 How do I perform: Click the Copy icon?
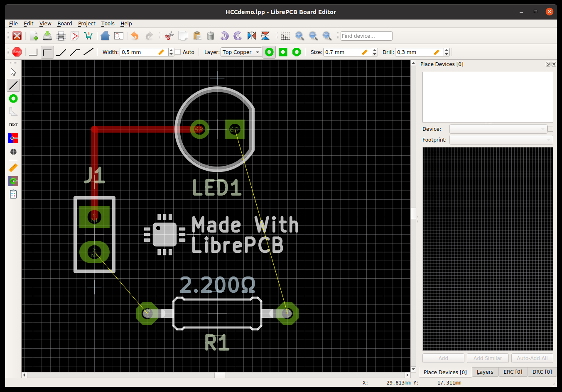[x=183, y=36]
